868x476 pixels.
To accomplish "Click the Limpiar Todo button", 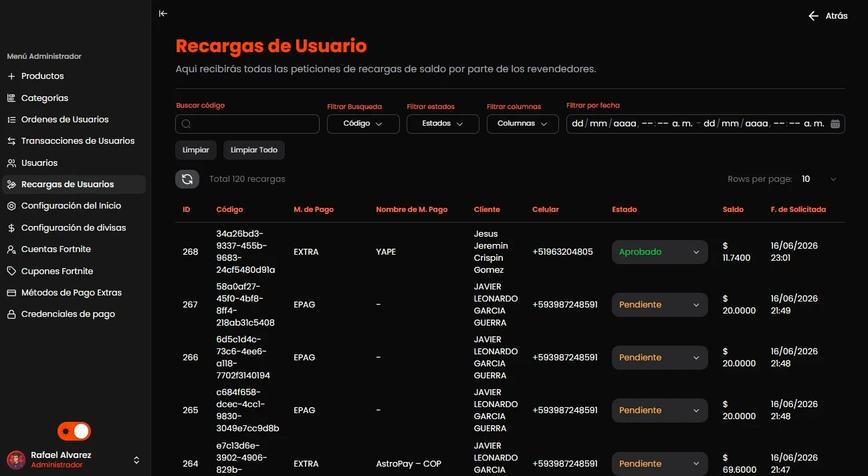I will [x=254, y=150].
